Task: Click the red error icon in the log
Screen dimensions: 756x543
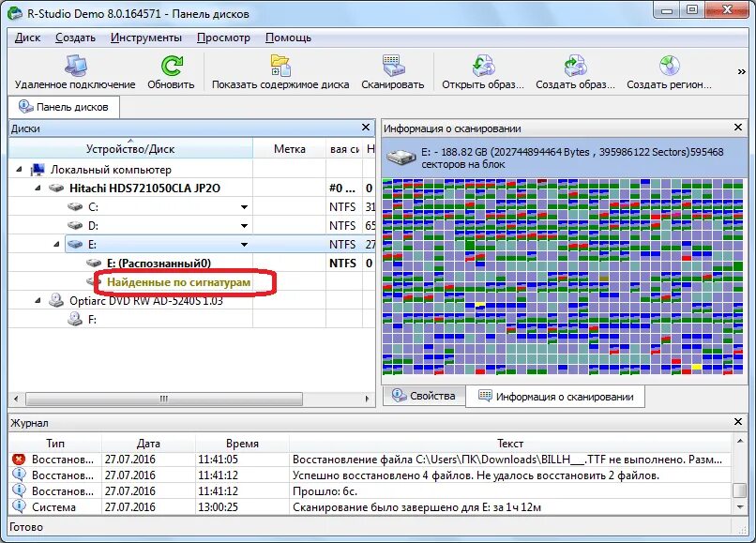Action: pyautogui.click(x=19, y=460)
